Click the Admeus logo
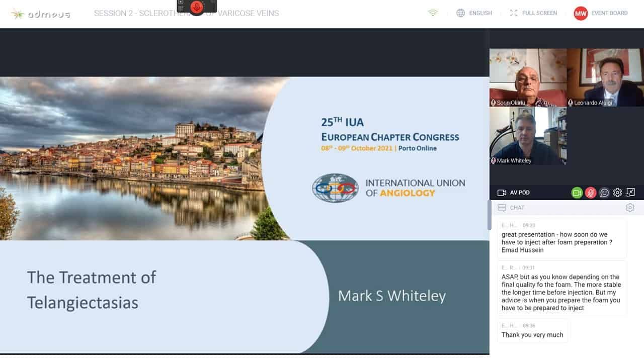The height and width of the screenshot is (362, 644). [x=40, y=14]
